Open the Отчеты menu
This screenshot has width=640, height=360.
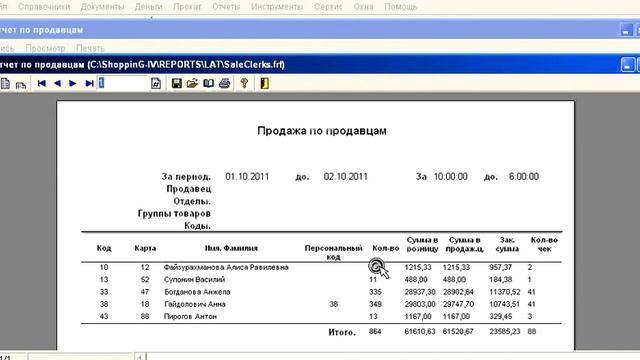click(226, 7)
